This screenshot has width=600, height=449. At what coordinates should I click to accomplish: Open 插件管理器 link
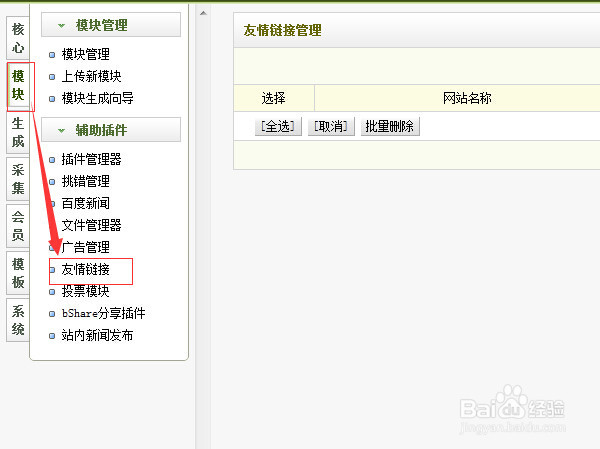[x=91, y=159]
